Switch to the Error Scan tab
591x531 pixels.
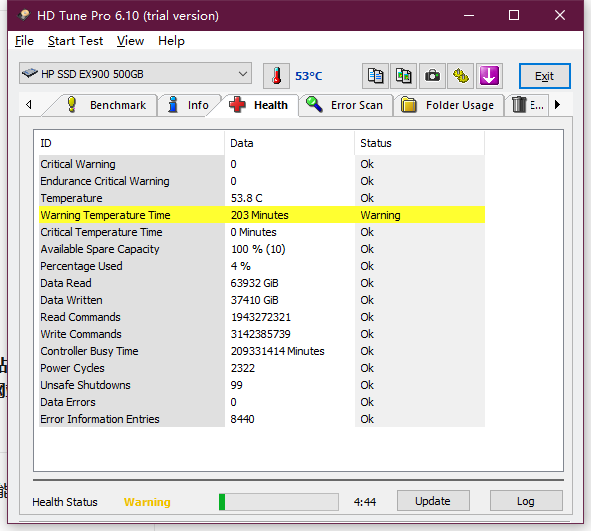pos(345,105)
